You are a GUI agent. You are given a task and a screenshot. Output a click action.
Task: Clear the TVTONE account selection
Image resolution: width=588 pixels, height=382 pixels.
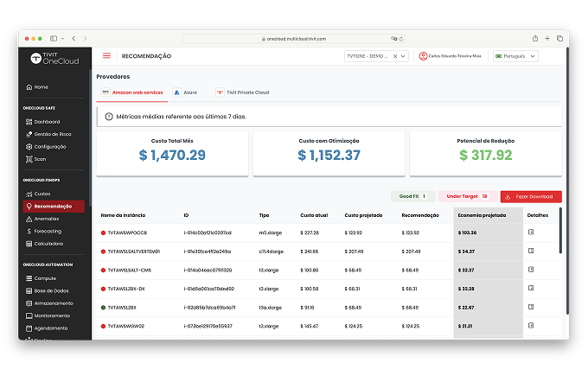pyautogui.click(x=396, y=56)
